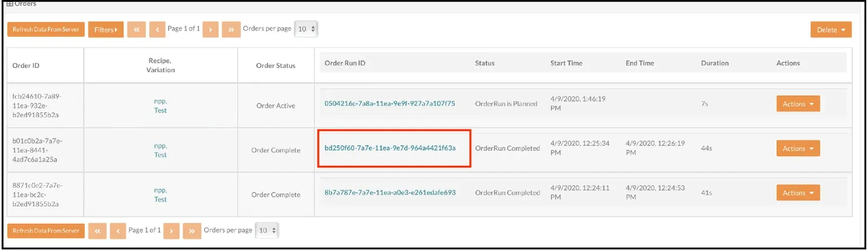Expand the Delete dropdown button
Screen dimensions: 868x251
pos(831,30)
